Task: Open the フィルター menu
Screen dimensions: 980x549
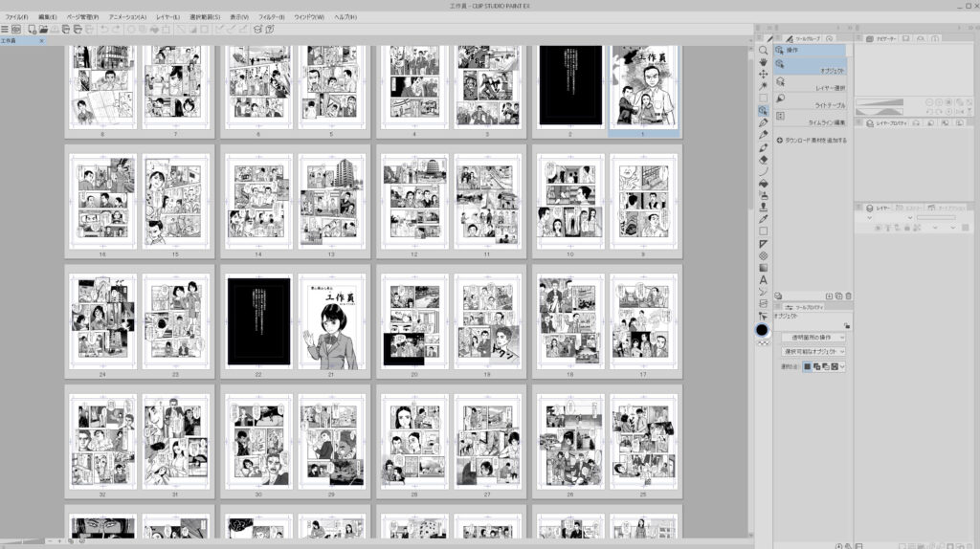Action: tap(271, 17)
